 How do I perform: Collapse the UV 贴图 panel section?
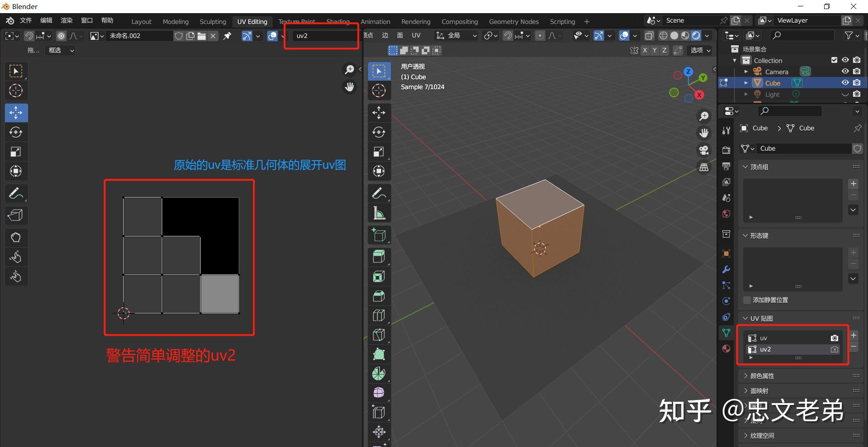coord(745,318)
